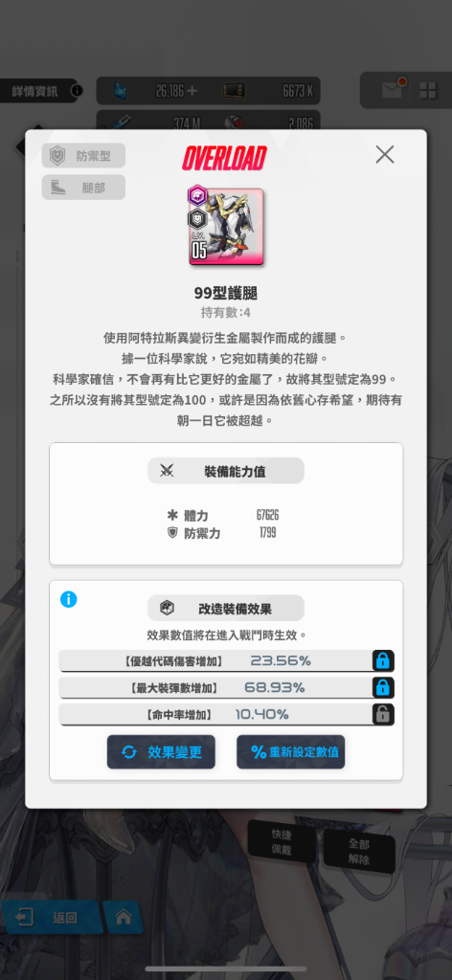
Task: Tap the home icon button
Action: pos(124,917)
